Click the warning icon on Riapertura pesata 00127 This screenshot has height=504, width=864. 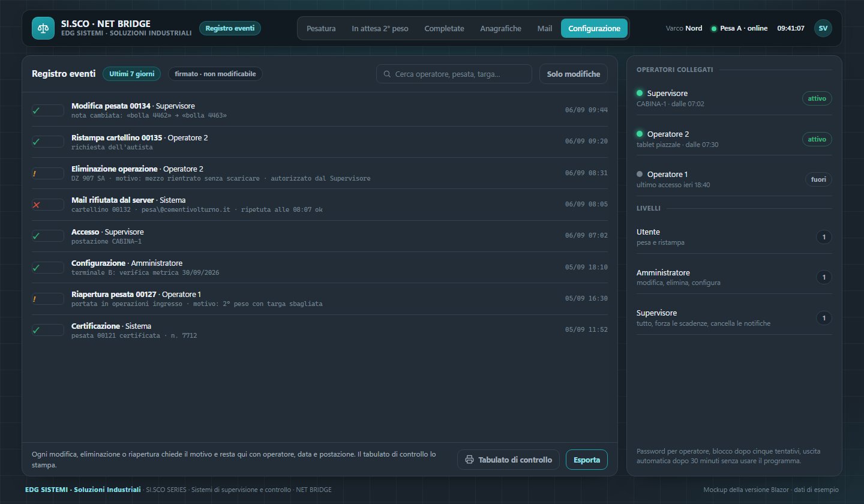35,299
